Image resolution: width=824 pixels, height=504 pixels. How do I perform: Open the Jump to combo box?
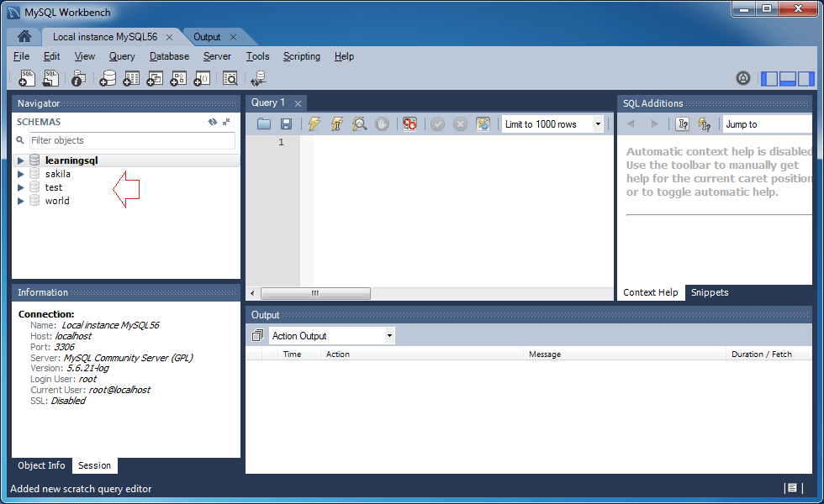tap(767, 124)
